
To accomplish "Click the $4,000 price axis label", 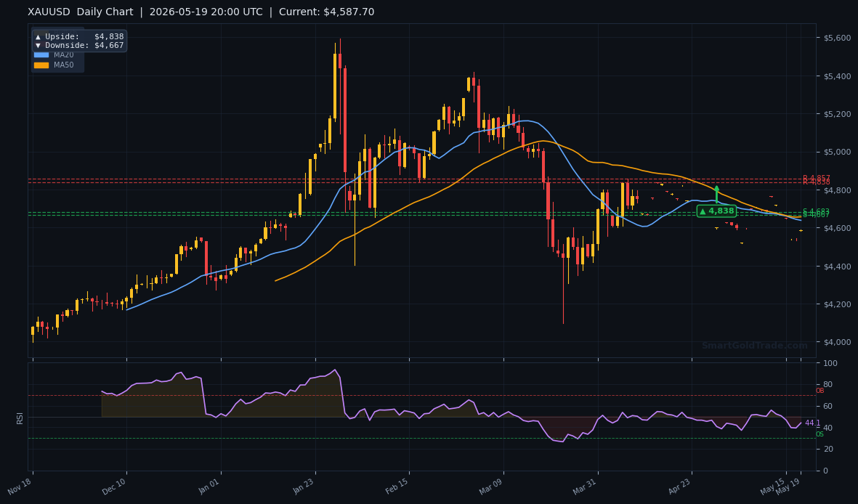I will pyautogui.click(x=837, y=342).
